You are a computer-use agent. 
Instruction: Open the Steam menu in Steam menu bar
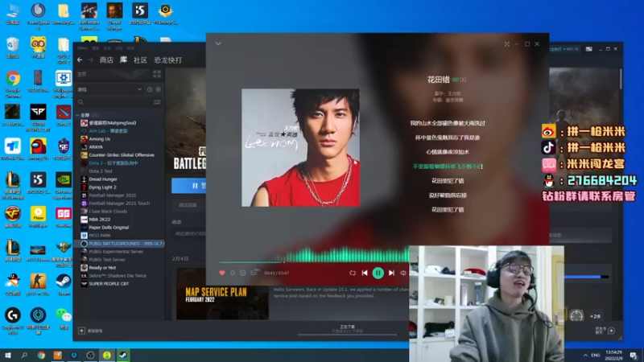[x=82, y=48]
